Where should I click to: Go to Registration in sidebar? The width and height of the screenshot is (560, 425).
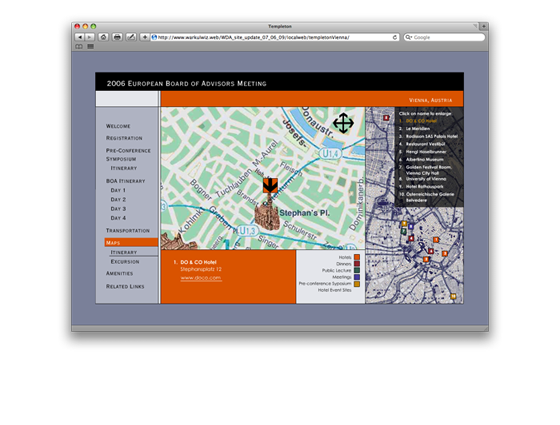pyautogui.click(x=124, y=138)
